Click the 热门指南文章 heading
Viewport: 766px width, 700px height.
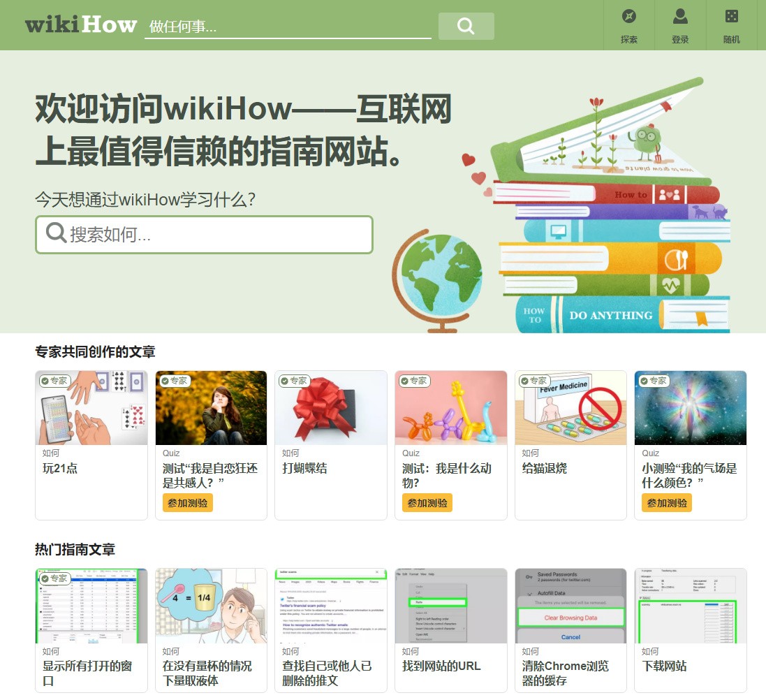(x=75, y=549)
